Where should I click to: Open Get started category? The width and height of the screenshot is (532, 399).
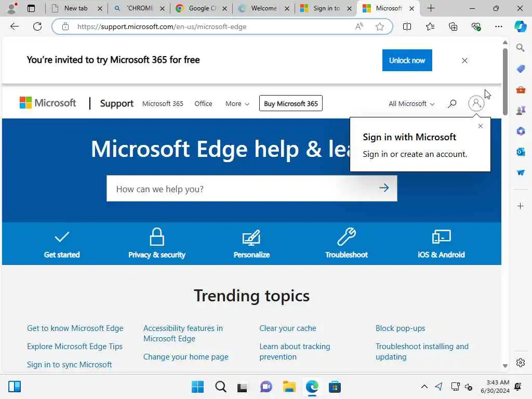(62, 244)
